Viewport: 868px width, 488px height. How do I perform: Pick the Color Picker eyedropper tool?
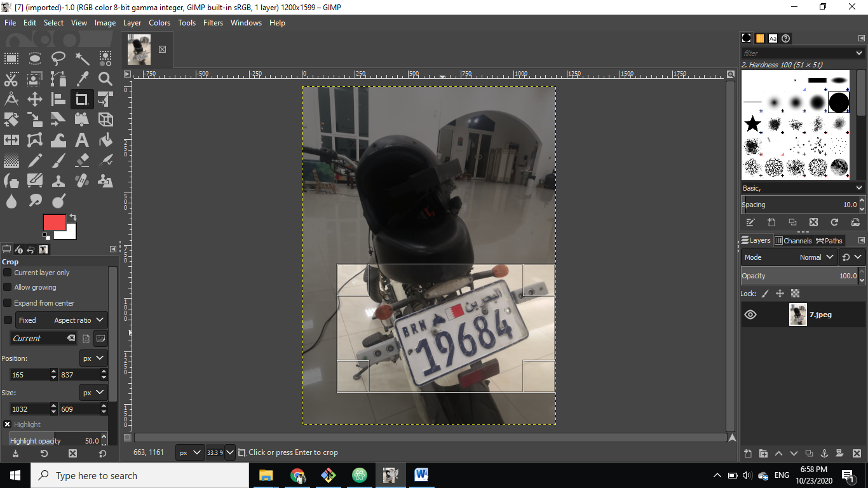pos(82,79)
